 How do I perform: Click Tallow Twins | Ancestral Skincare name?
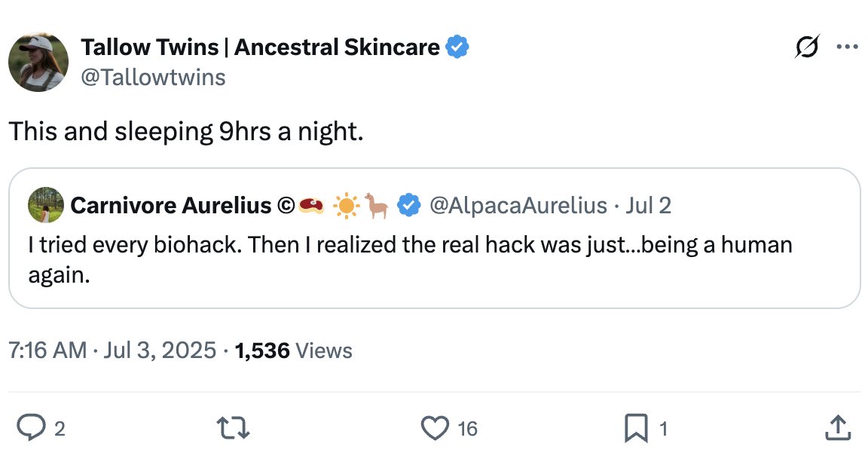[x=260, y=47]
